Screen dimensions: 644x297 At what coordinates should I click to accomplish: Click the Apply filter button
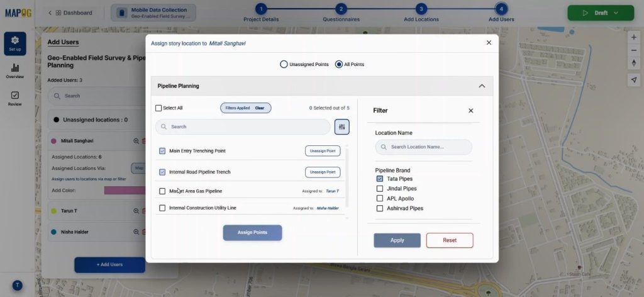pyautogui.click(x=397, y=240)
